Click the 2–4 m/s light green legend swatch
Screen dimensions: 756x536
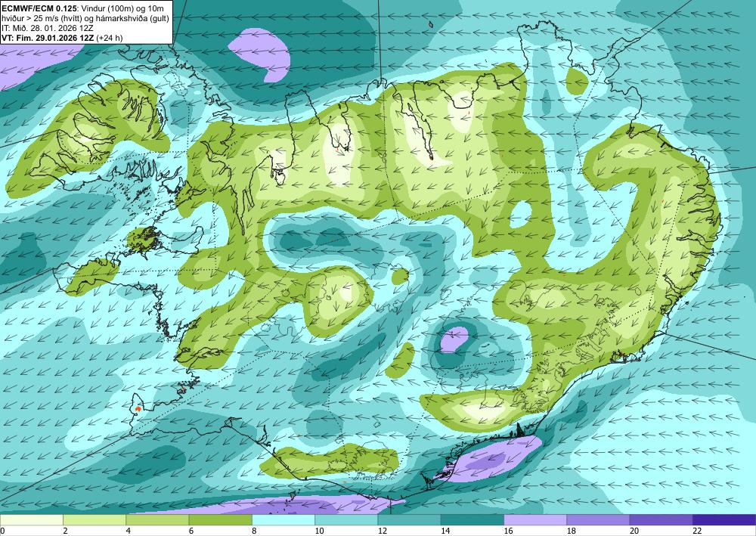coord(94,519)
